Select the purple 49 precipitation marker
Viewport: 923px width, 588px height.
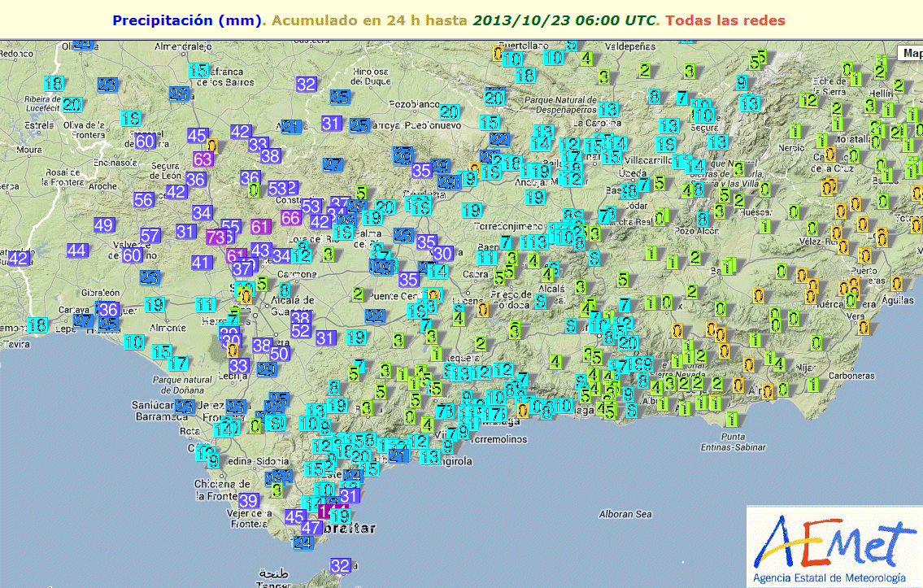103,224
